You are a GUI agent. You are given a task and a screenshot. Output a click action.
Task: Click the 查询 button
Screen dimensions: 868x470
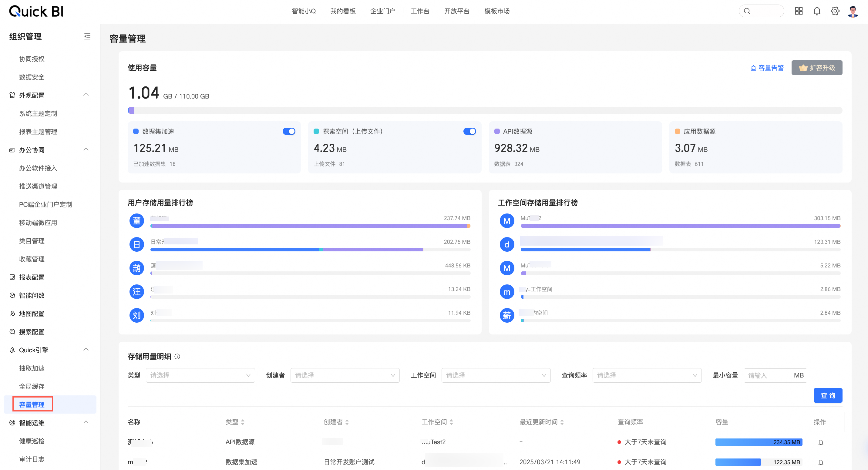click(x=828, y=395)
